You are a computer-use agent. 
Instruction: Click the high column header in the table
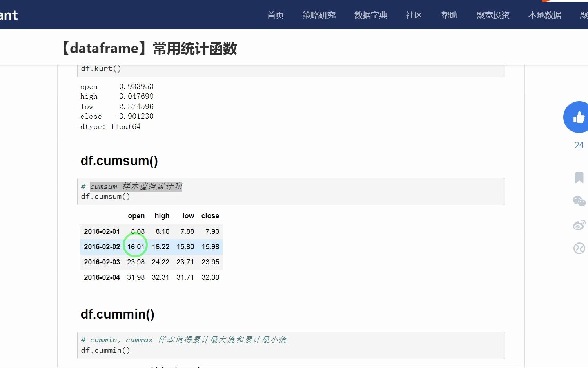coord(162,216)
